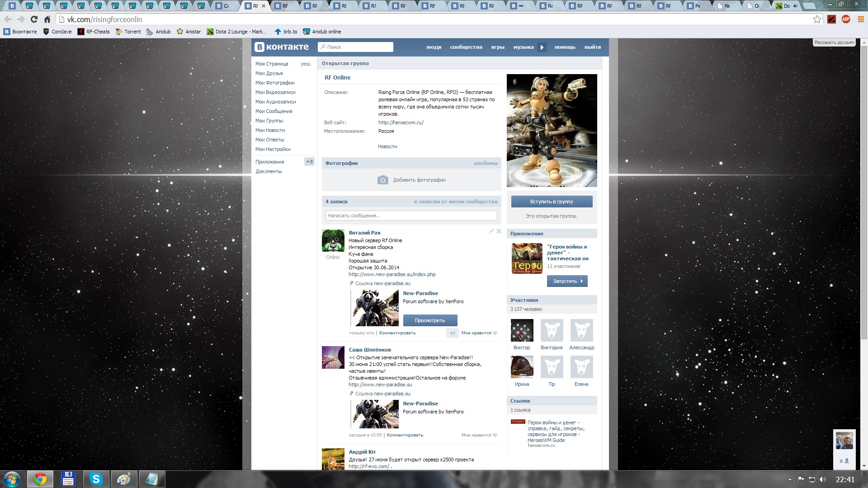Viewport: 868px width, 488px height.
Task: Click the browser back arrow
Action: point(8,19)
